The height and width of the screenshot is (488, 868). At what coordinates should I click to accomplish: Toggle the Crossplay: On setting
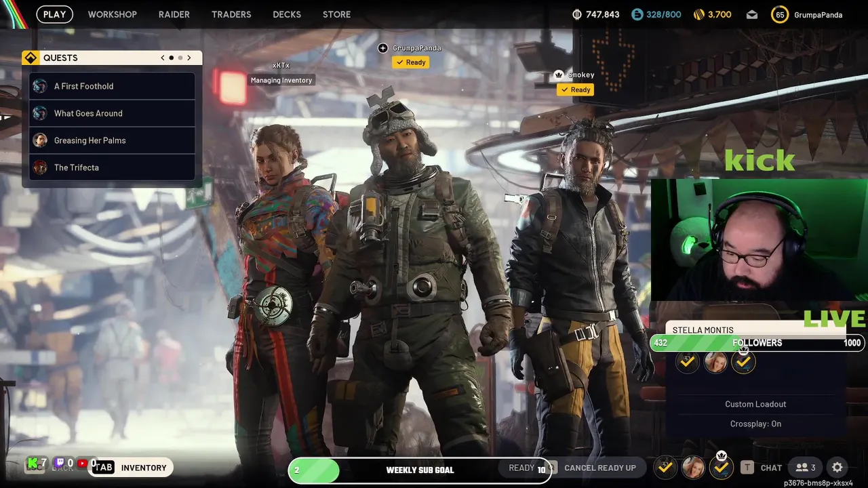click(755, 424)
